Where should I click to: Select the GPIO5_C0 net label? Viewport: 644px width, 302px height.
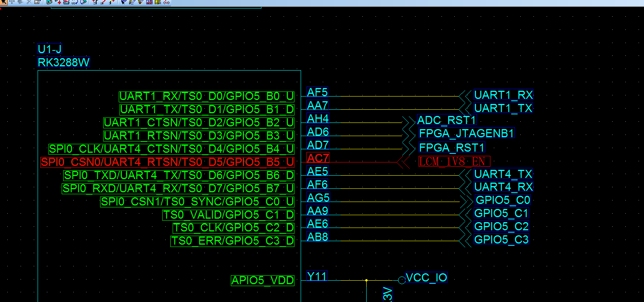pyautogui.click(x=503, y=200)
